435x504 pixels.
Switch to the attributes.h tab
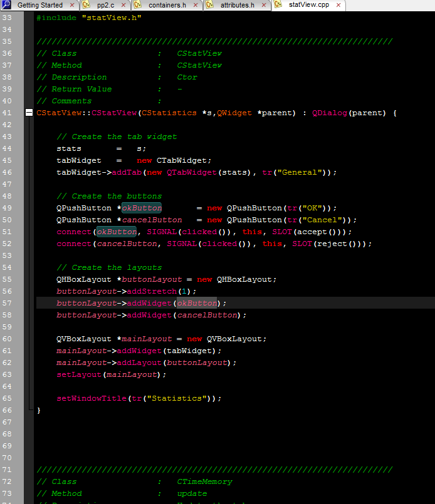(x=237, y=5)
